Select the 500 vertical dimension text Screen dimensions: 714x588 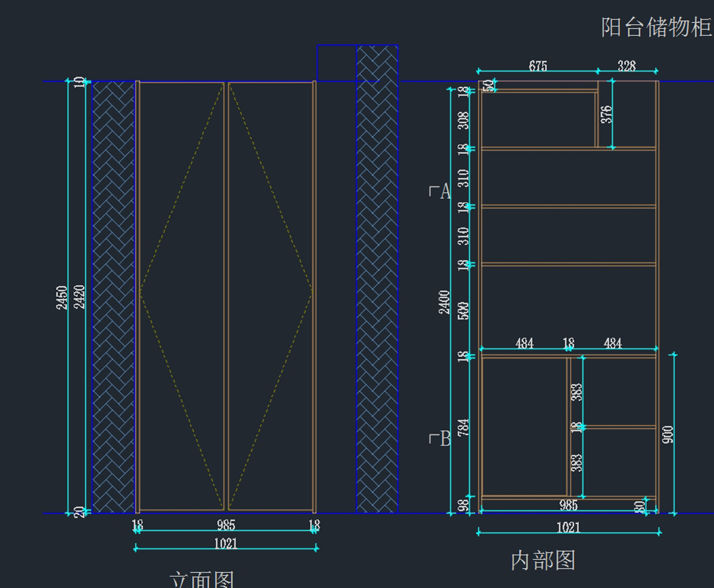pos(464,311)
